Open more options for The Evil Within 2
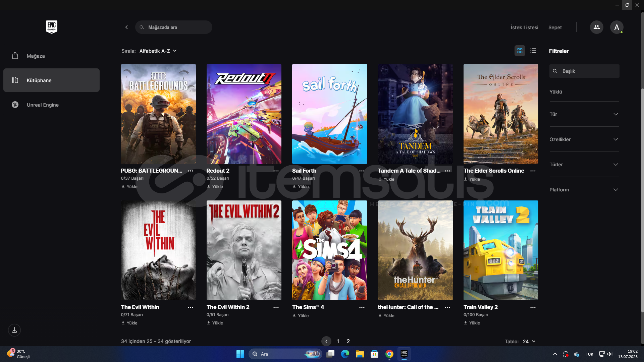644x362 pixels. [x=276, y=307]
